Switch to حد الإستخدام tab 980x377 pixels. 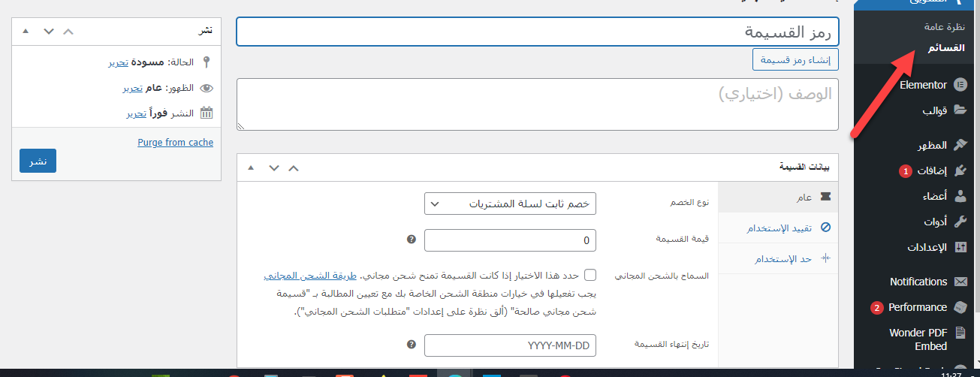point(778,258)
